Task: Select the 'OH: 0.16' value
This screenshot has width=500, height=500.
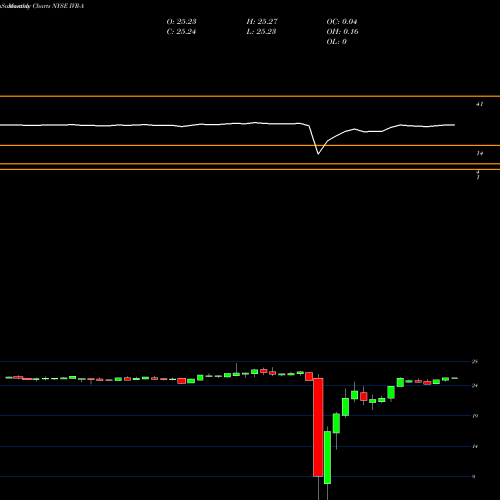Action: click(x=342, y=32)
